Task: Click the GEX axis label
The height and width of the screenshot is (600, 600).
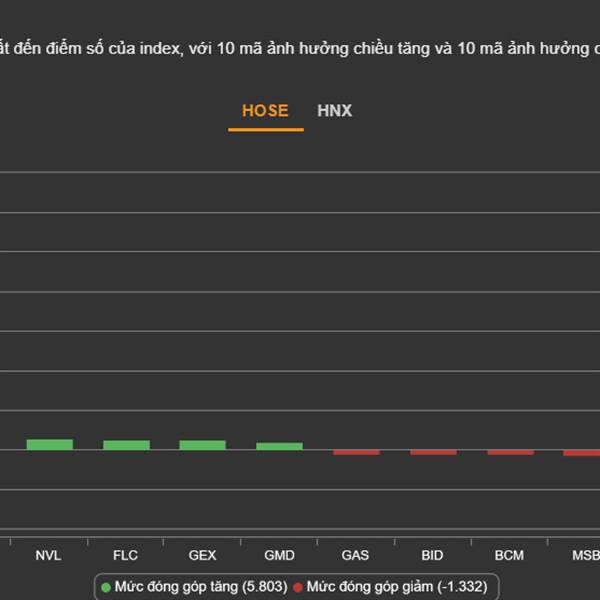Action: (202, 555)
